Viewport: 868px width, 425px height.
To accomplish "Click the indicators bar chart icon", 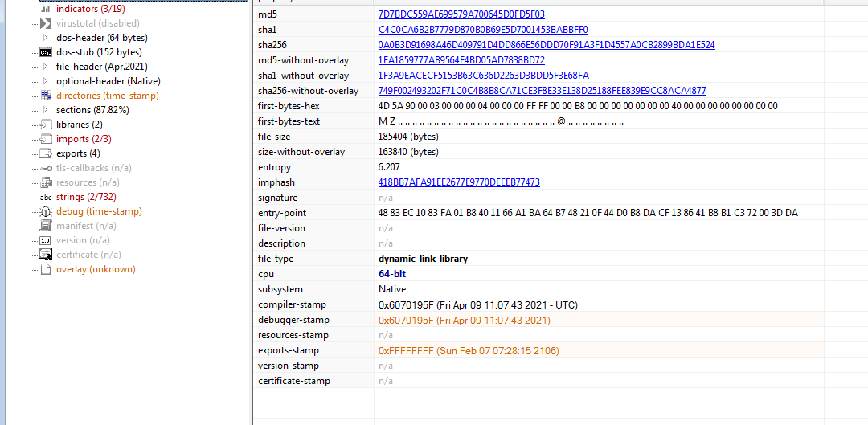I will tap(46, 9).
